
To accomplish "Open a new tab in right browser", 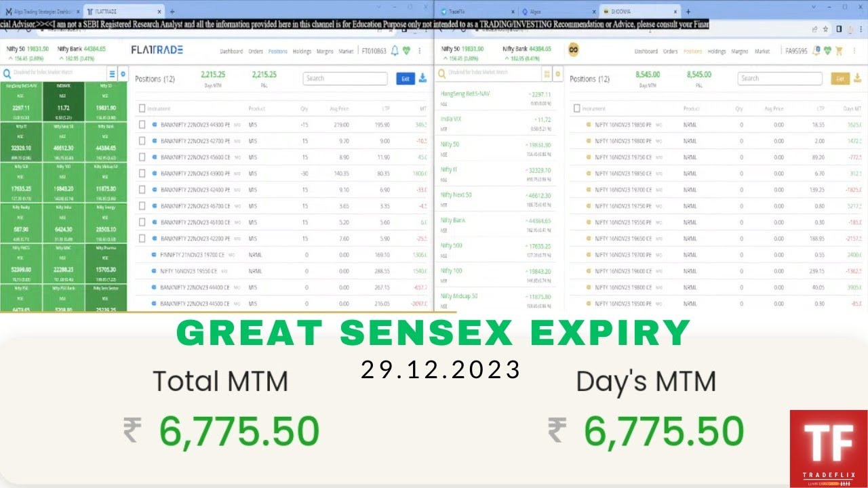I will [x=688, y=12].
